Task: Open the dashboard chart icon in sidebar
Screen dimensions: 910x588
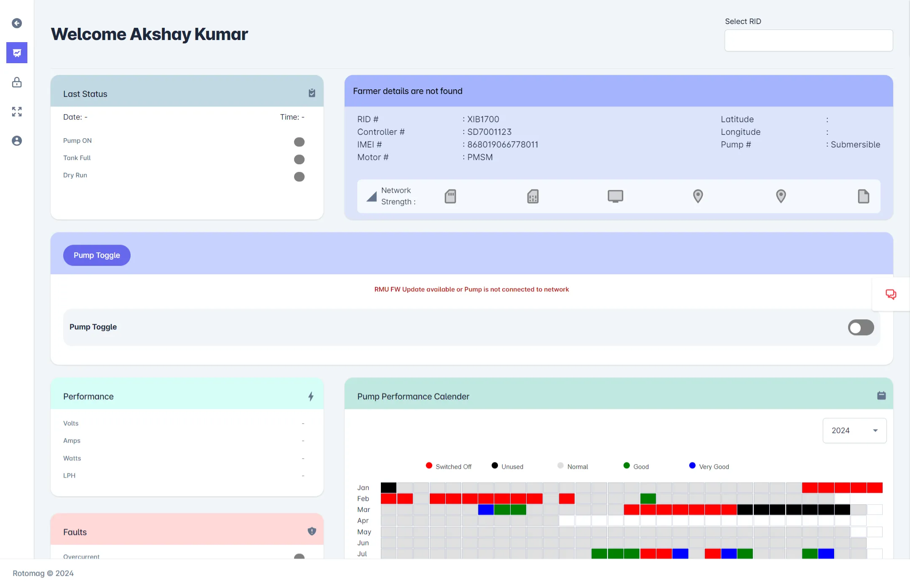Action: pos(17,53)
